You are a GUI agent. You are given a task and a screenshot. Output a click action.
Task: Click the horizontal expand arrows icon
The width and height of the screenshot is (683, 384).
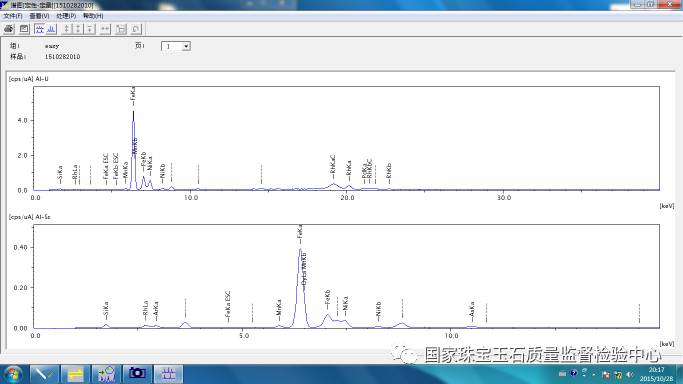point(105,29)
